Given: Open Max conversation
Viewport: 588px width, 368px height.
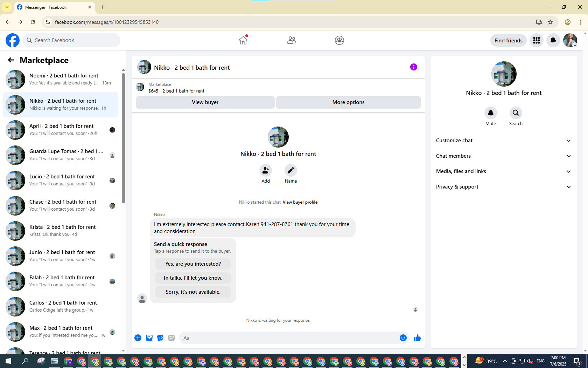Looking at the screenshot, I should coord(60,332).
